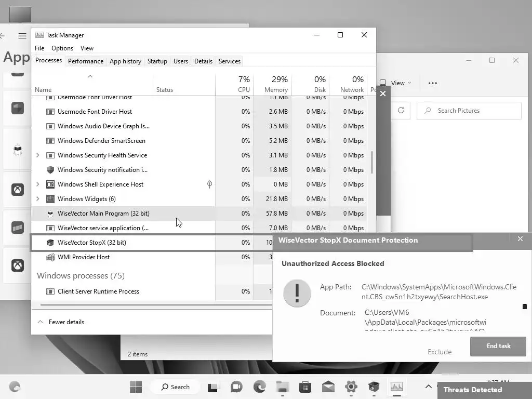532x399 pixels.
Task: Click the refresh icon in the Pictures window
Action: [401, 110]
